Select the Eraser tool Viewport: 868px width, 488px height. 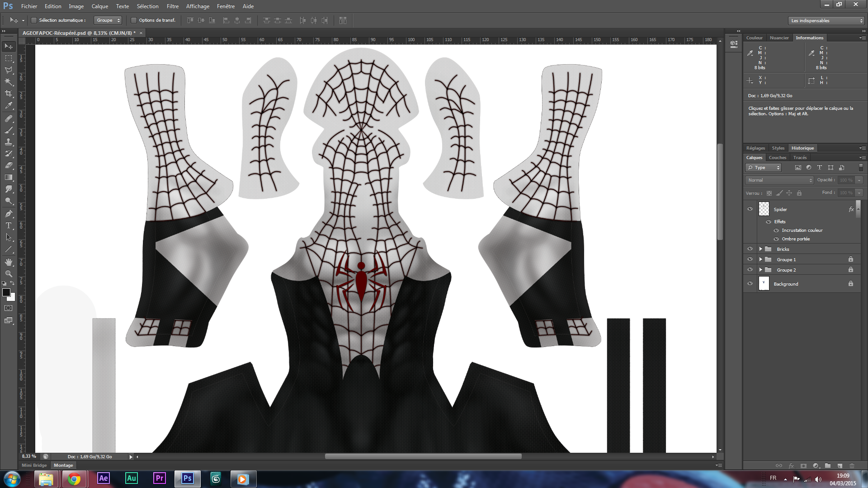pyautogui.click(x=9, y=165)
